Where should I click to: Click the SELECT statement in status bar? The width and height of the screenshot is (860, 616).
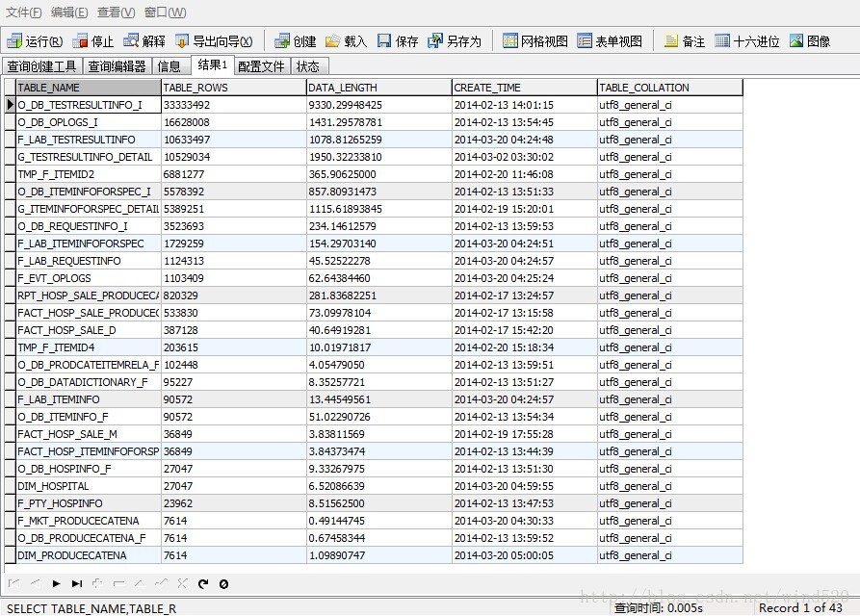coord(91,609)
